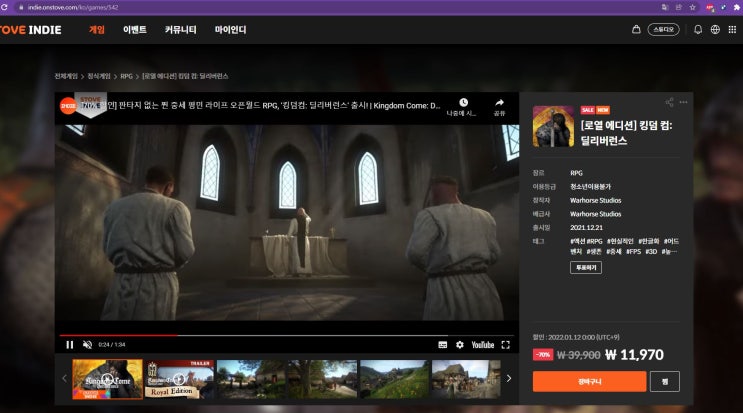Click the publisher Warhorse Studios under 배급사
The width and height of the screenshot is (743, 413).
tap(595, 214)
